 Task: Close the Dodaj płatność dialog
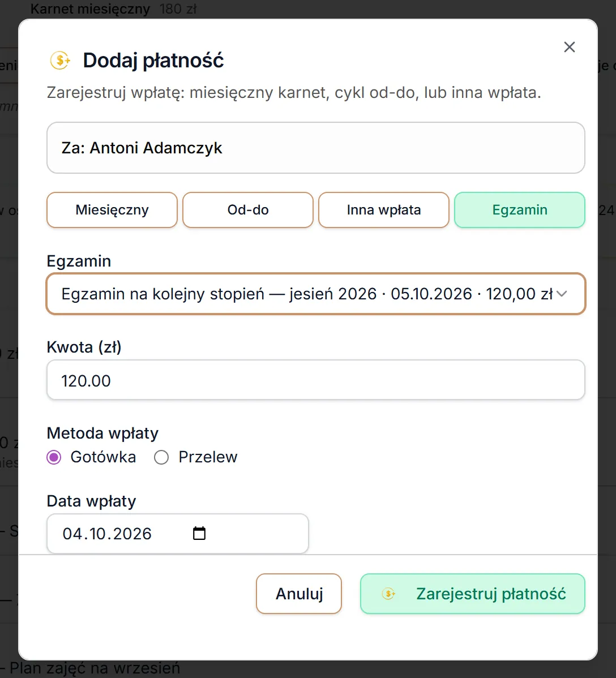click(x=569, y=47)
